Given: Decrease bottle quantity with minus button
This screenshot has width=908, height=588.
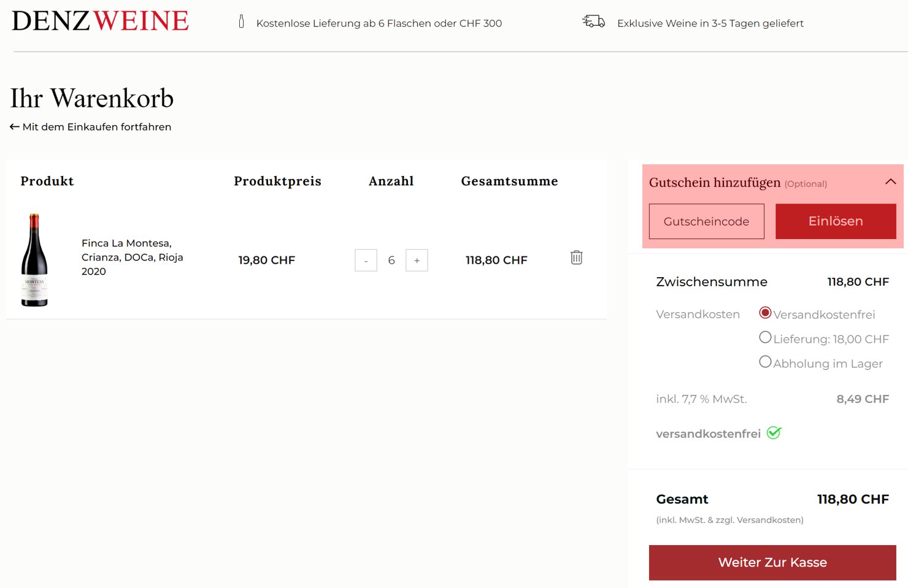Looking at the screenshot, I should pyautogui.click(x=366, y=261).
